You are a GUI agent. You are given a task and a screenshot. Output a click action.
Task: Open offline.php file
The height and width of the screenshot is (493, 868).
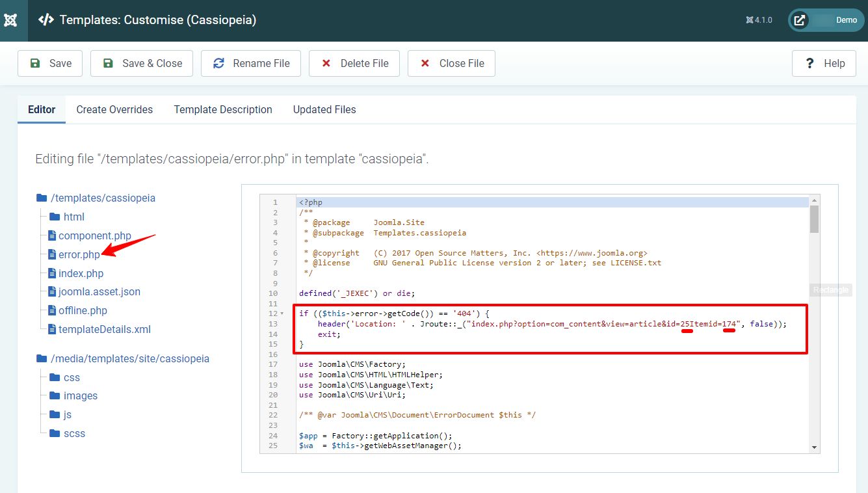[83, 310]
